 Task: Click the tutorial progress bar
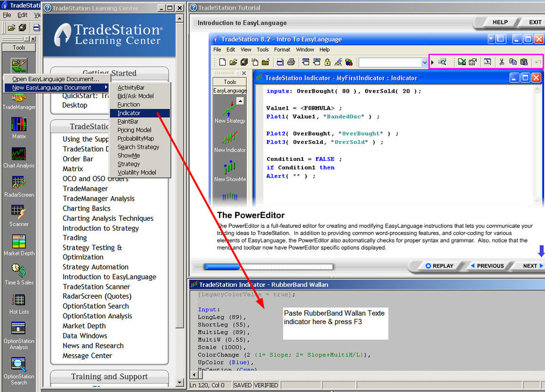tap(269, 267)
